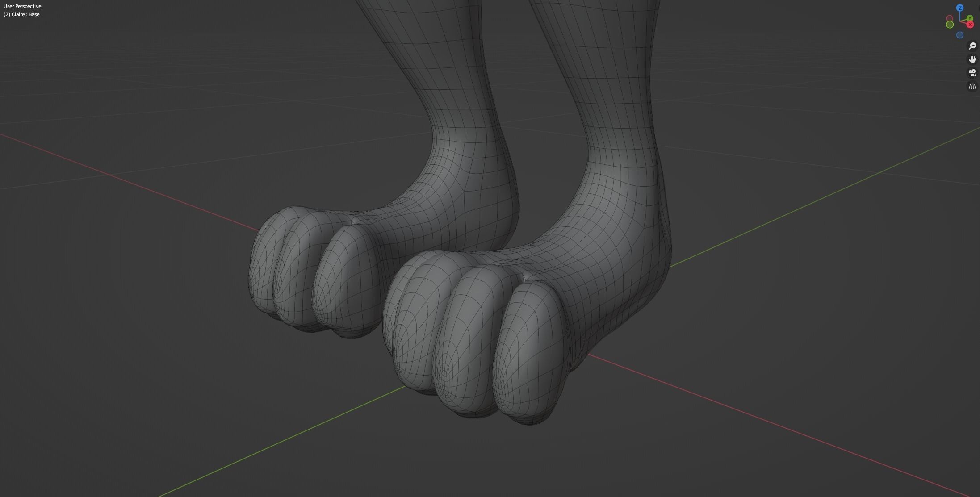
Task: Click the zoom view magnifier icon
Action: coord(972,46)
